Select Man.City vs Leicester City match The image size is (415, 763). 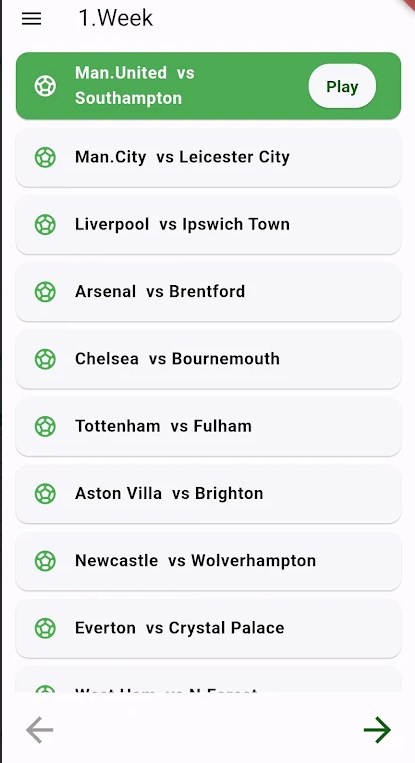coord(208,158)
